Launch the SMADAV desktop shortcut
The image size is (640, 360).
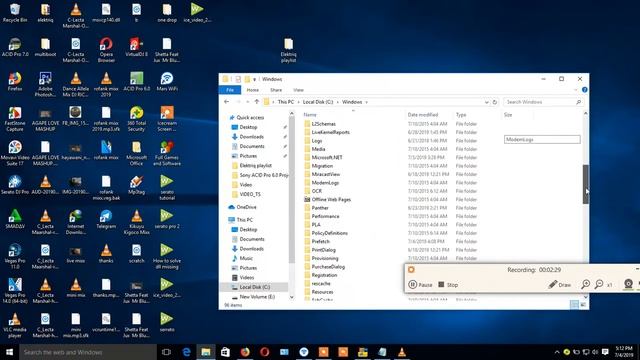pyautogui.click(x=15, y=219)
